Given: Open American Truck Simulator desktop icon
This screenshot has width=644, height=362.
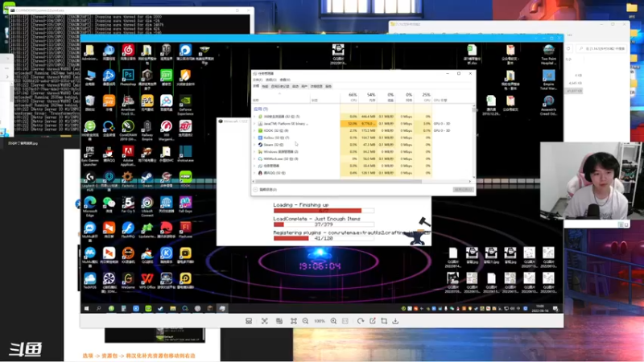Looking at the screenshot, I should coord(128,105).
